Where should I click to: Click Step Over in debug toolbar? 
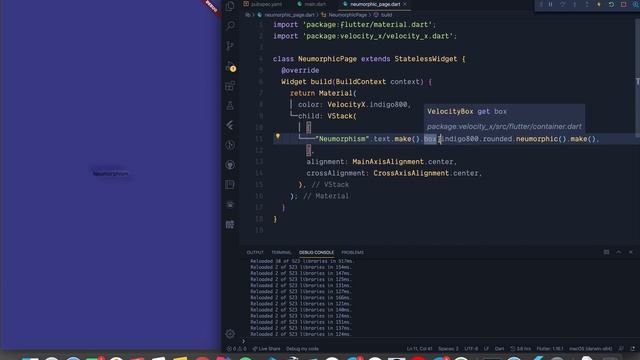point(562,4)
